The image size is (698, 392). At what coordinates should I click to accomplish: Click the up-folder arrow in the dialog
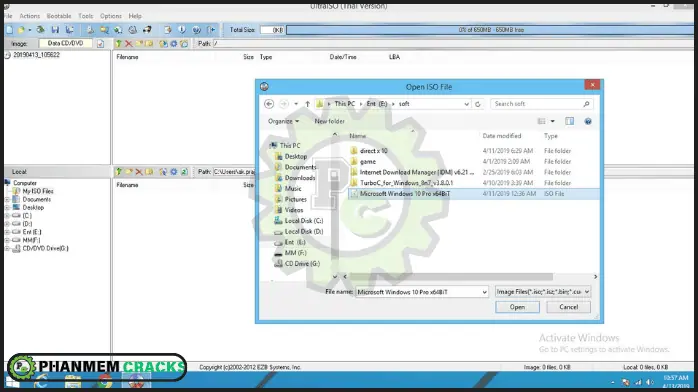click(307, 104)
